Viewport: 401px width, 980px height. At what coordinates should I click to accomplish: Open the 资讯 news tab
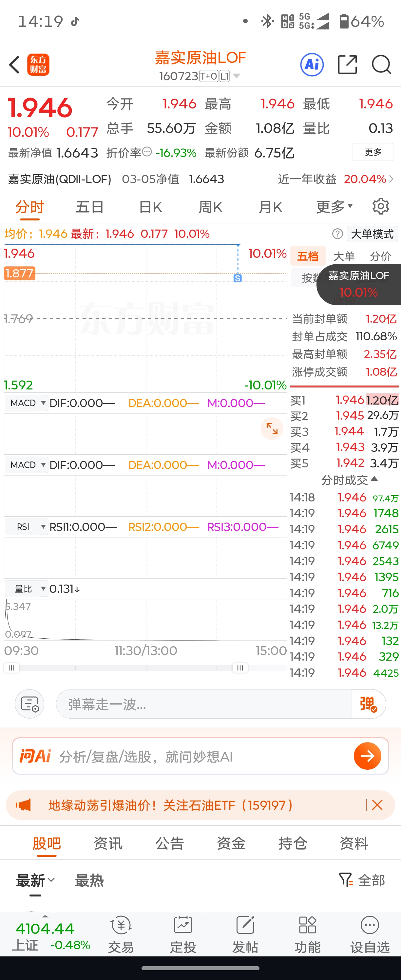[108, 843]
